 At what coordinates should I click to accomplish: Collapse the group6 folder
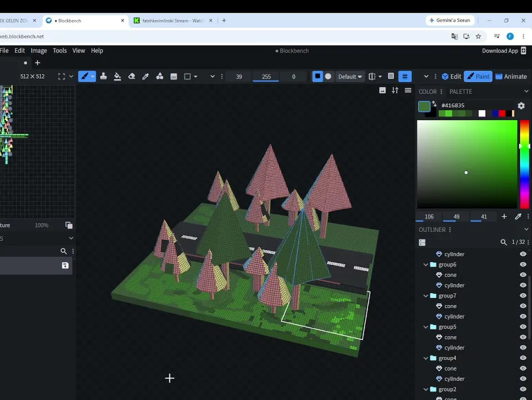(x=425, y=264)
